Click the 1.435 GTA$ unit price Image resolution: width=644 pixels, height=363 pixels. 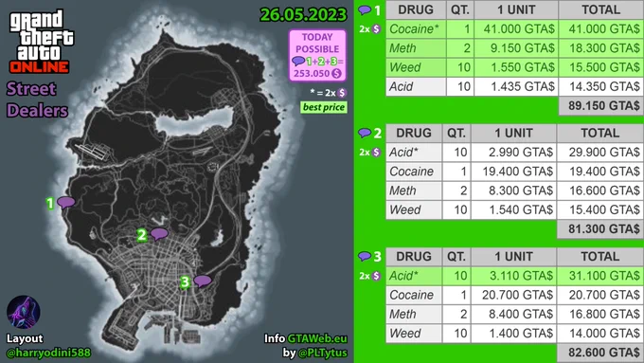516,87
